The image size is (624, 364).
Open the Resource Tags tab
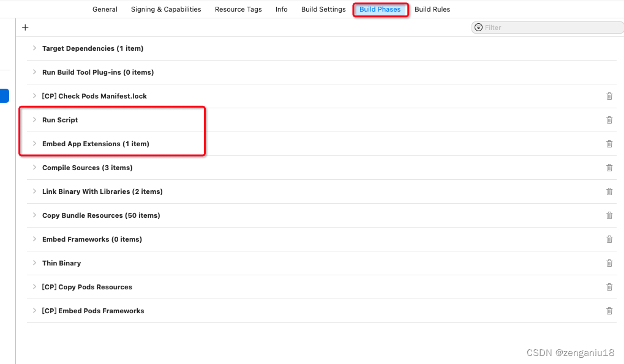coord(238,9)
